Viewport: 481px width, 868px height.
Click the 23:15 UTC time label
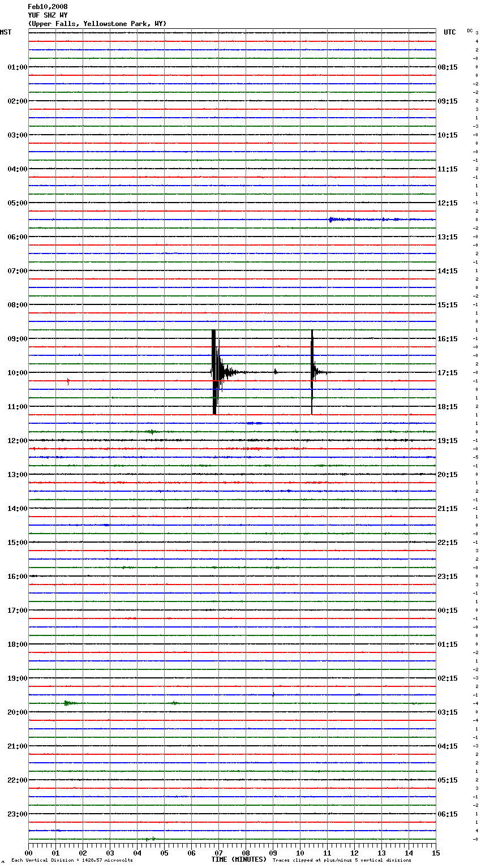tap(448, 577)
